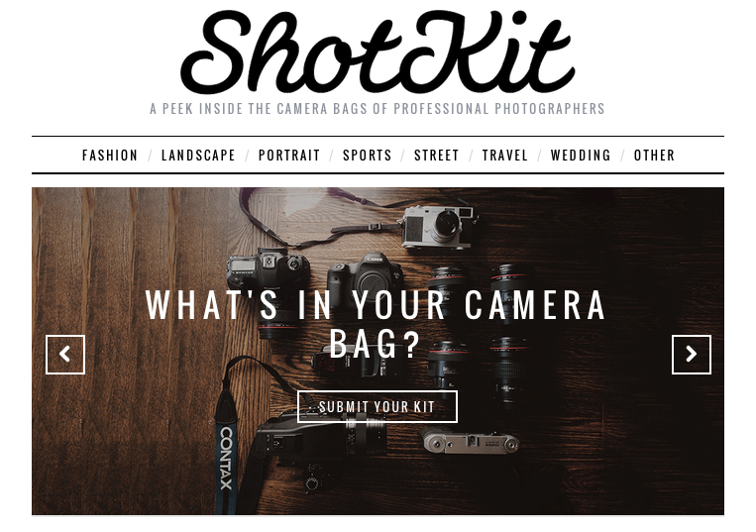Click the tagline about professional photographers' camera bags

pos(378,108)
